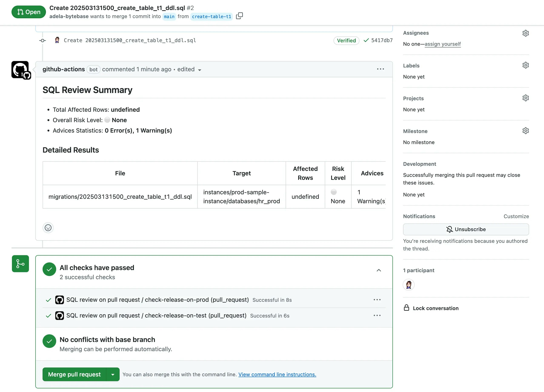Add a reaction with the smiley icon
The width and height of the screenshot is (544, 392).
(x=48, y=228)
